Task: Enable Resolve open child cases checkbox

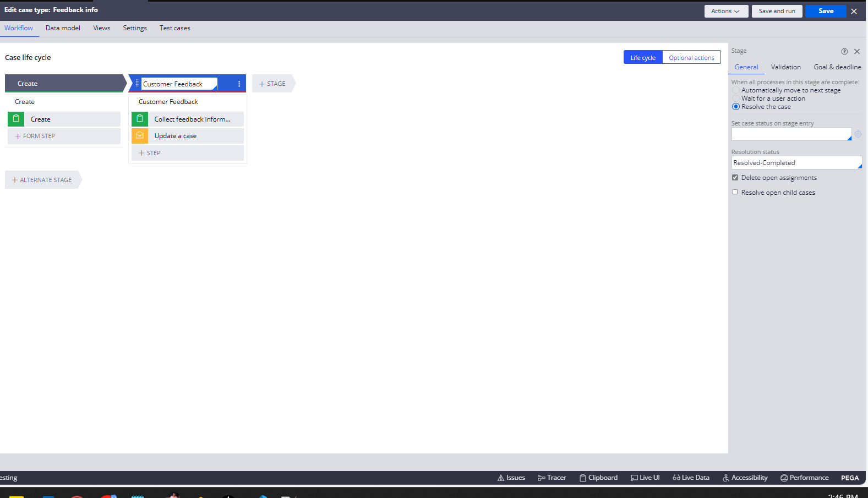Action: 735,192
